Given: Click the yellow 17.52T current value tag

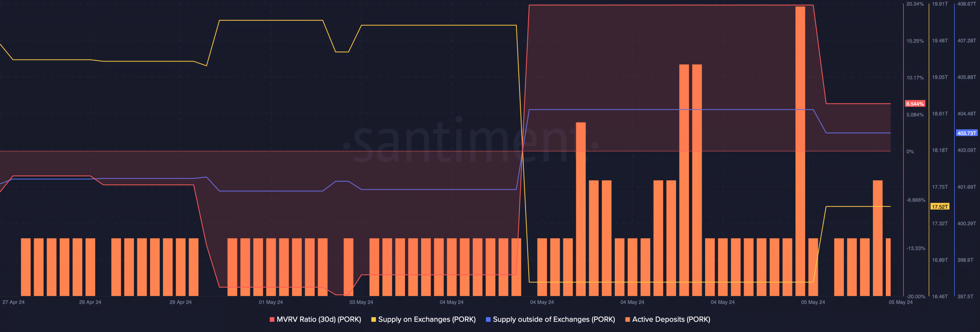Looking at the screenshot, I should pyautogui.click(x=940, y=206).
